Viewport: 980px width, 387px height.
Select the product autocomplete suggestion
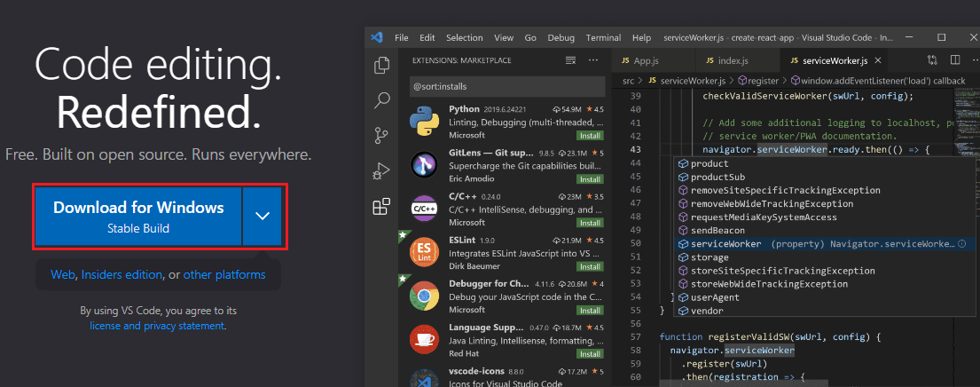(824, 163)
